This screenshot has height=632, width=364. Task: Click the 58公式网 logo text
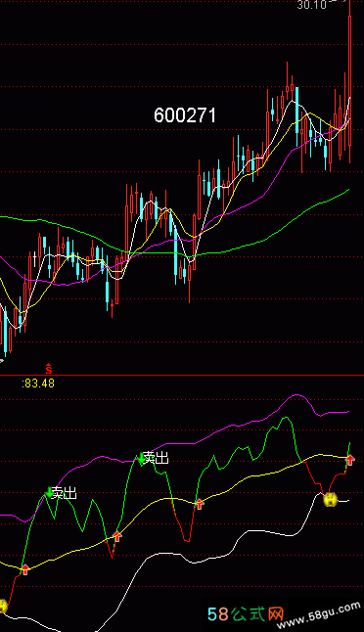point(246,614)
